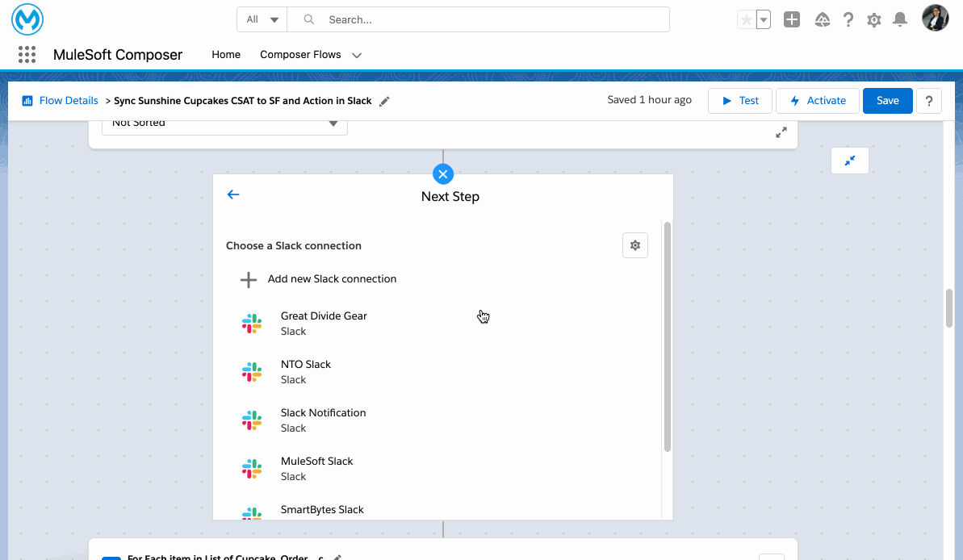This screenshot has height=560, width=963.
Task: Open the Composer Flows tab
Action: 300,55
